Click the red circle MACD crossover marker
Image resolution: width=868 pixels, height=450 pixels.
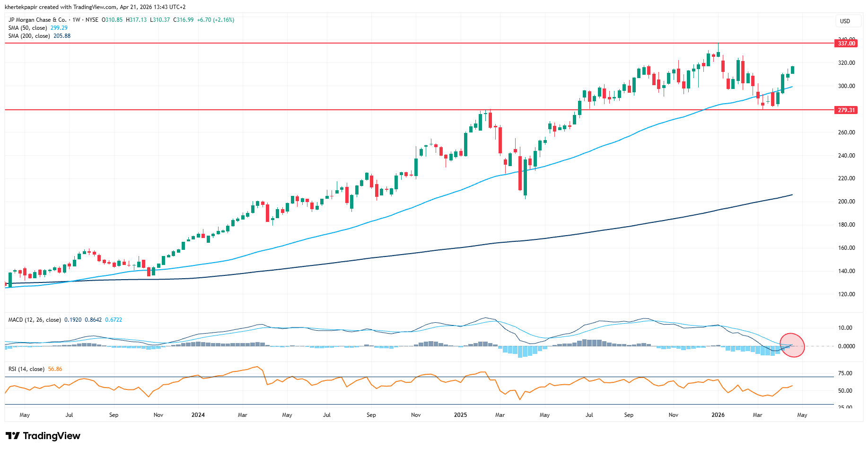[792, 345]
